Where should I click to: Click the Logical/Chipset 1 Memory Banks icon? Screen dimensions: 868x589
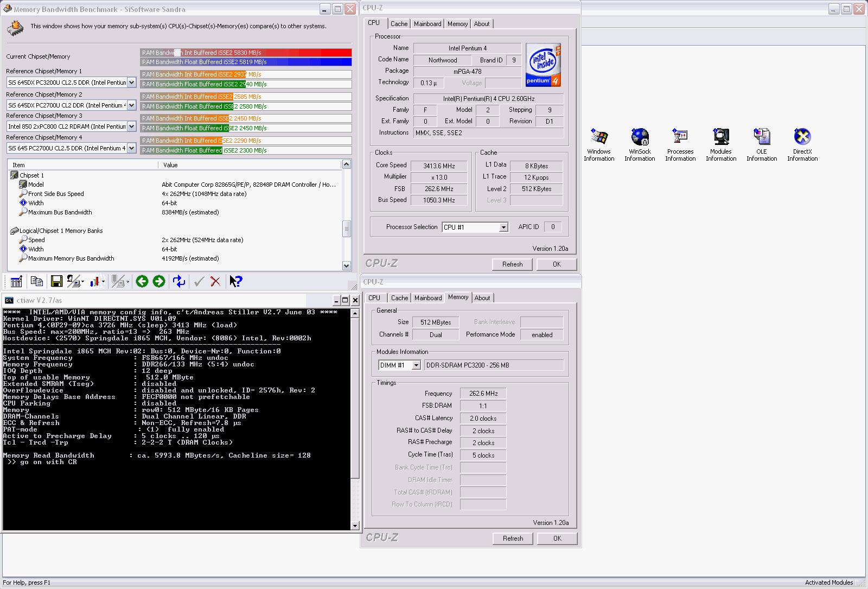pos(14,231)
